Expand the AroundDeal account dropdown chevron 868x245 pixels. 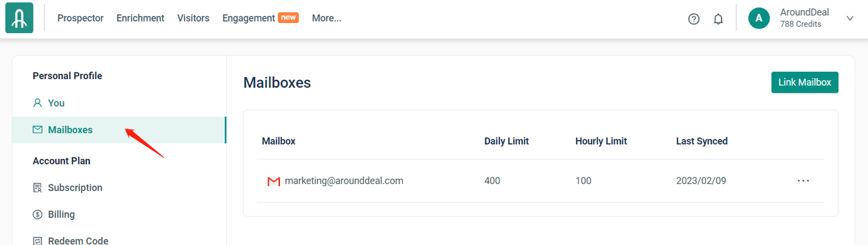click(850, 18)
